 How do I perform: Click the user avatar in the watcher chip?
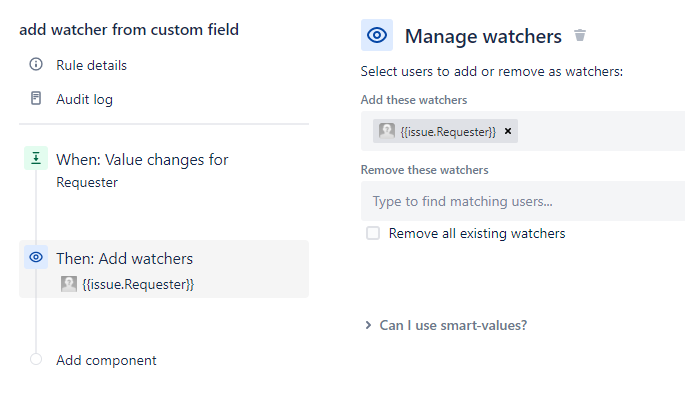click(x=386, y=131)
